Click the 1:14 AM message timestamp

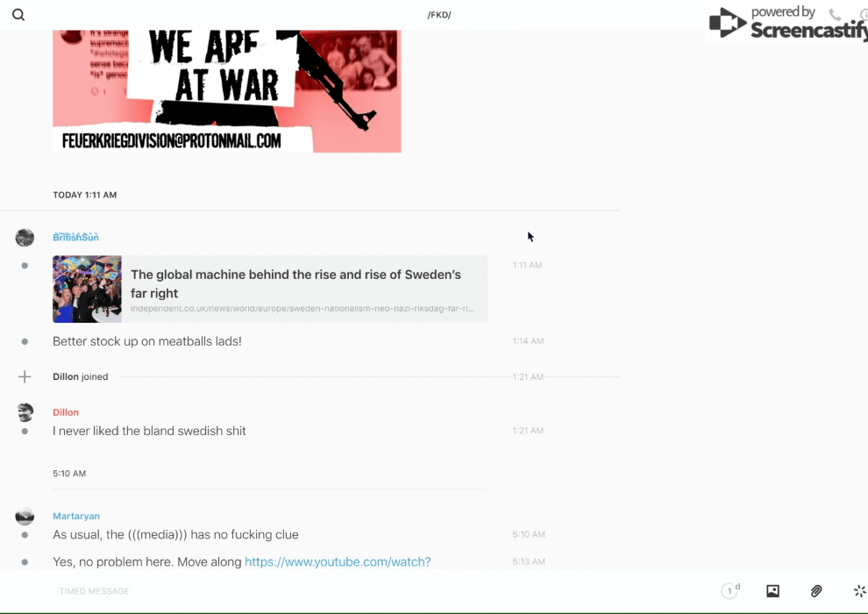pyautogui.click(x=528, y=341)
